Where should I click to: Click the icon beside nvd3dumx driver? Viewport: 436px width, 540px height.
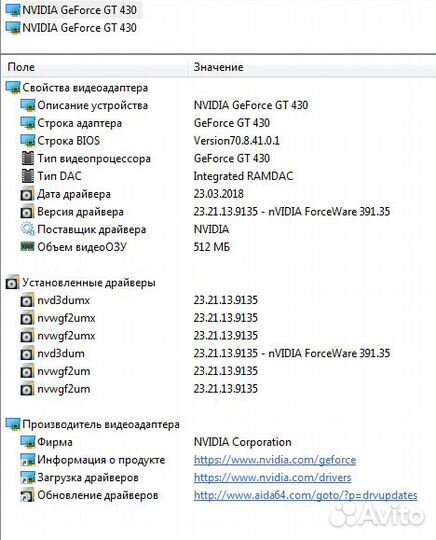[x=27, y=301]
